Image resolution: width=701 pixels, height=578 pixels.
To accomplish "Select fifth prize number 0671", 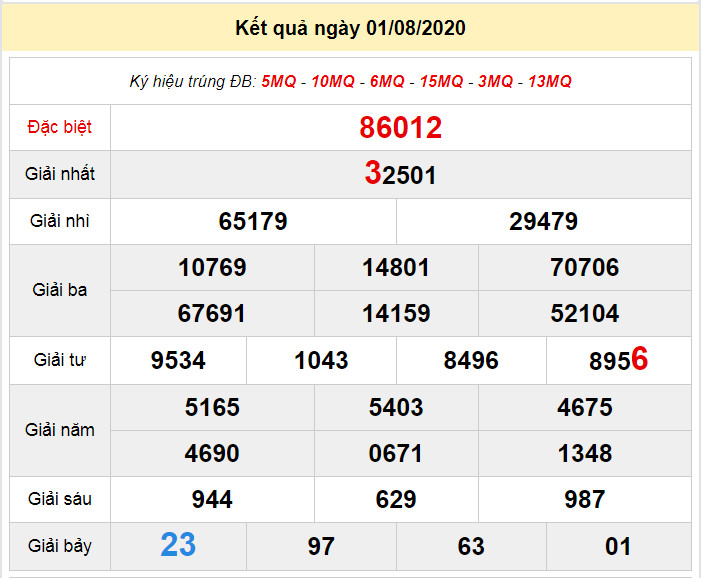I will pos(396,453).
